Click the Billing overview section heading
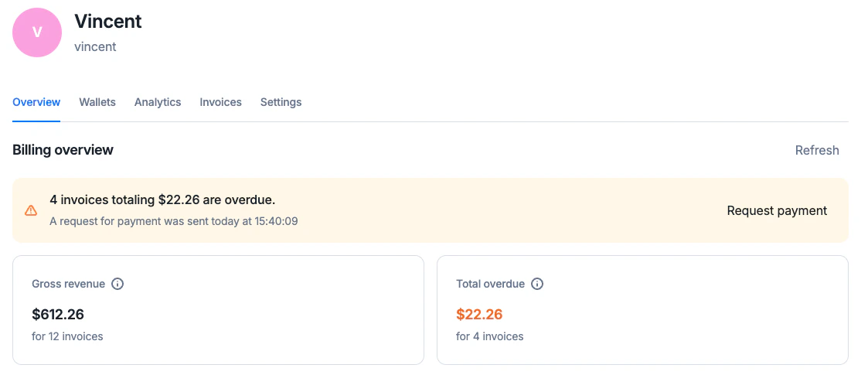Viewport: 868px width, 375px height. (63, 150)
